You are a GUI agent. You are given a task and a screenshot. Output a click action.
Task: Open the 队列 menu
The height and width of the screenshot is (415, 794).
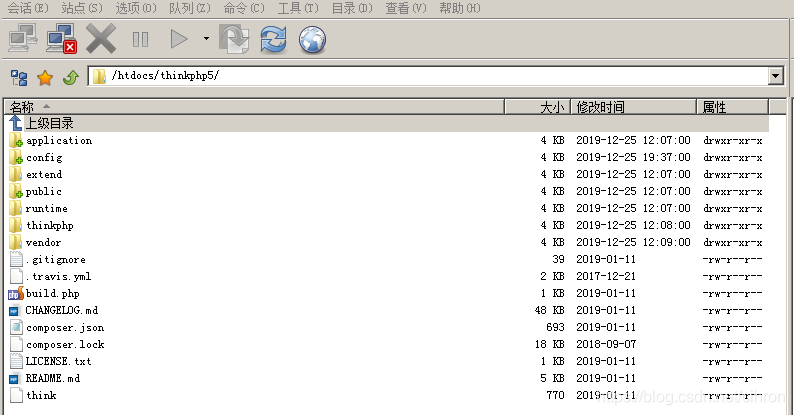tap(189, 8)
